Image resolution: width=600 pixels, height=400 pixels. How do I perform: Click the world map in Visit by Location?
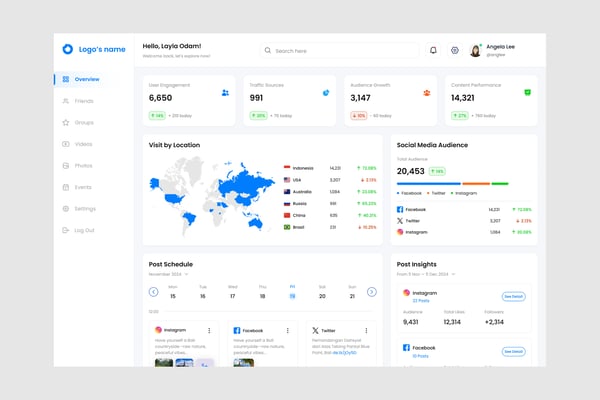tap(212, 196)
